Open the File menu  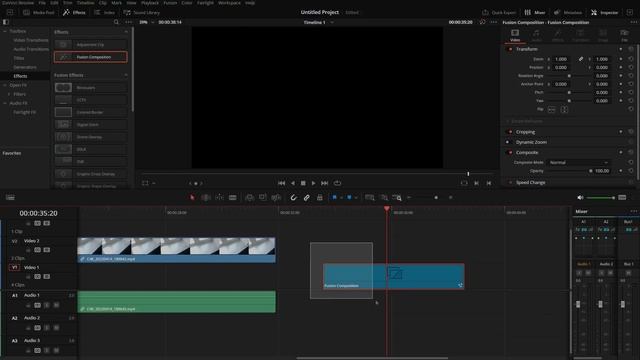pyautogui.click(x=42, y=2)
